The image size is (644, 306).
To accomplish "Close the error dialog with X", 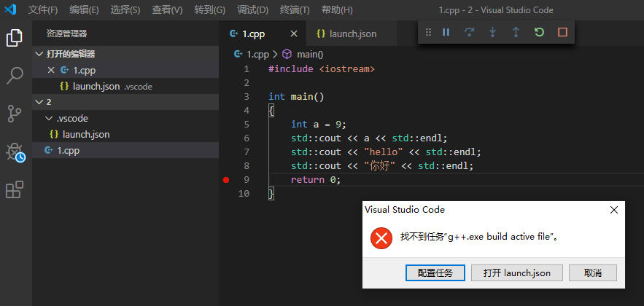I will coord(614,210).
